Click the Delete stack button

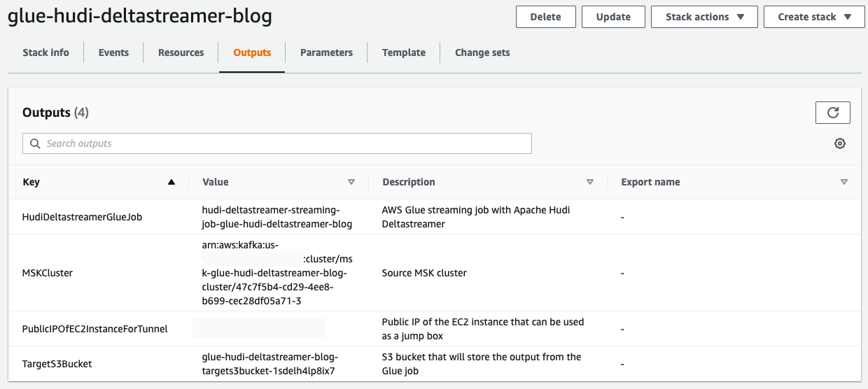point(545,17)
